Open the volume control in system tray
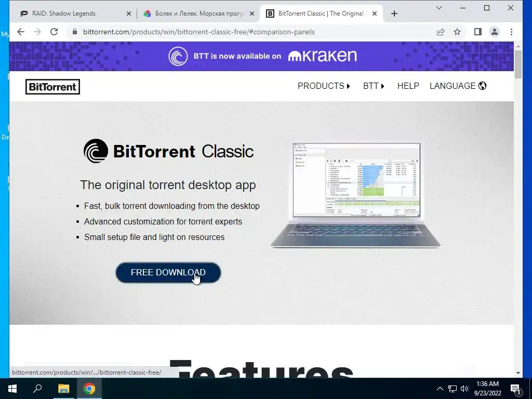 pos(464,389)
